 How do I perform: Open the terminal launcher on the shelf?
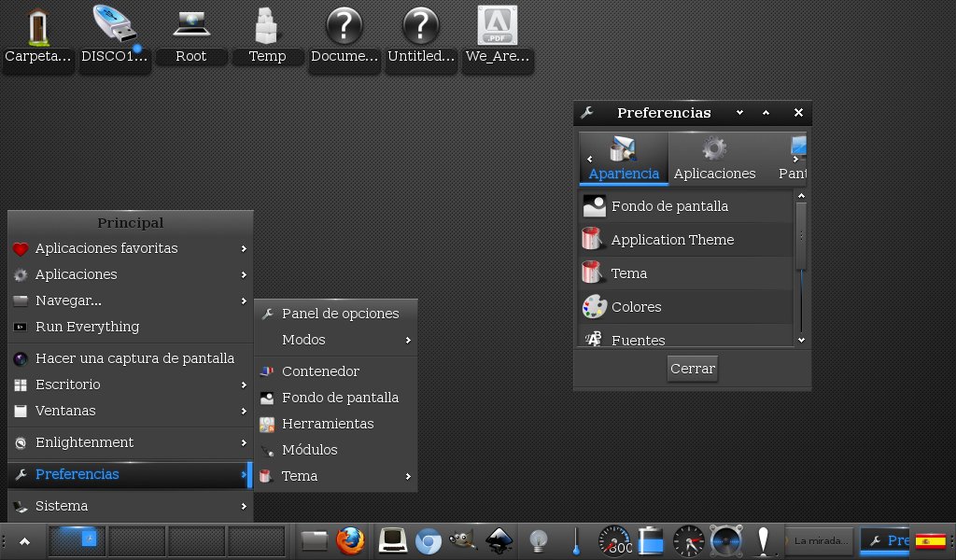point(391,540)
